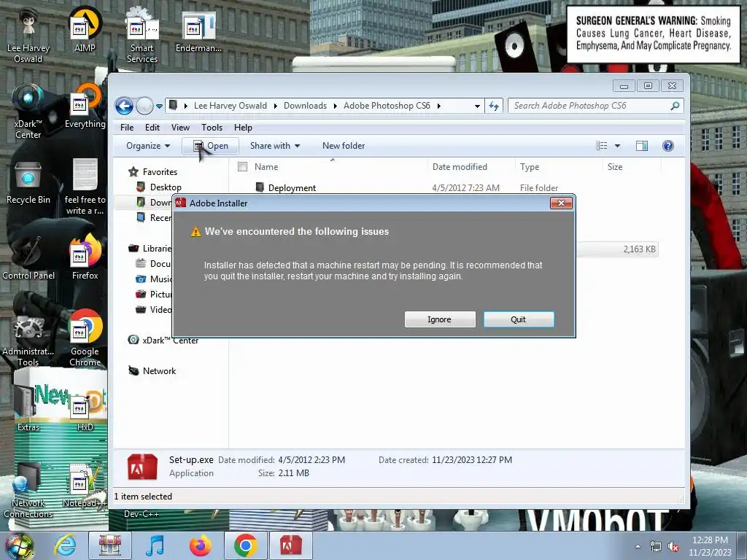The height and width of the screenshot is (560, 747).
Task: Expand arrow after Adobe Photoshop CS6 breadcrumb
Action: point(438,106)
